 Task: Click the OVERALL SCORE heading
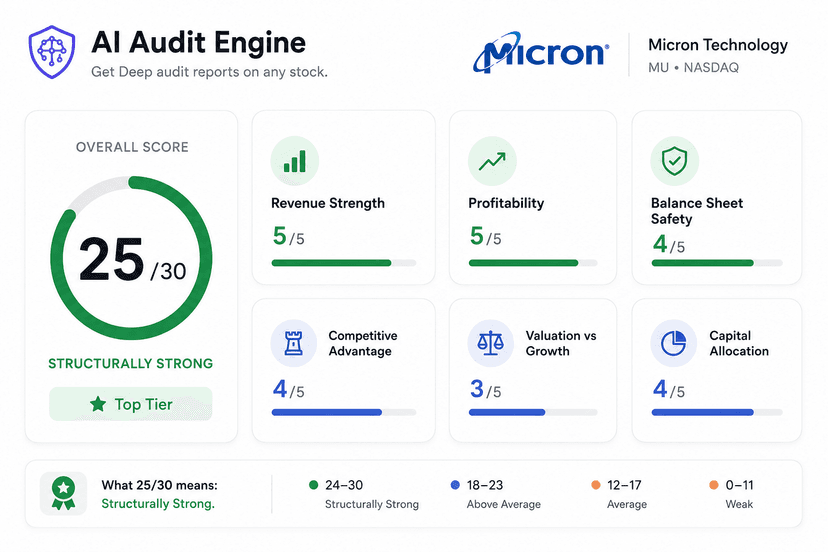click(x=132, y=147)
